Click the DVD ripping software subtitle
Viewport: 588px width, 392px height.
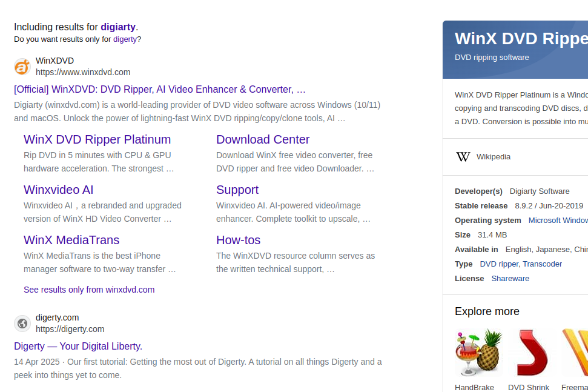tap(492, 58)
